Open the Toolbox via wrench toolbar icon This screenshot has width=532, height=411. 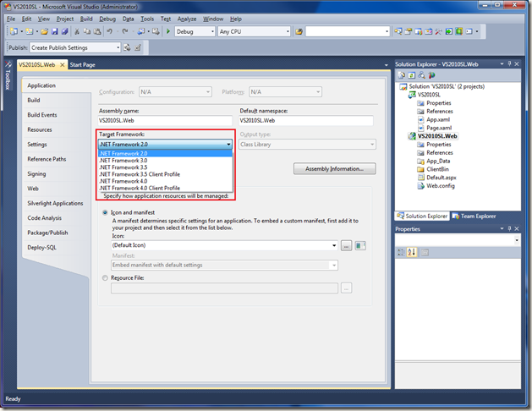[x=438, y=31]
